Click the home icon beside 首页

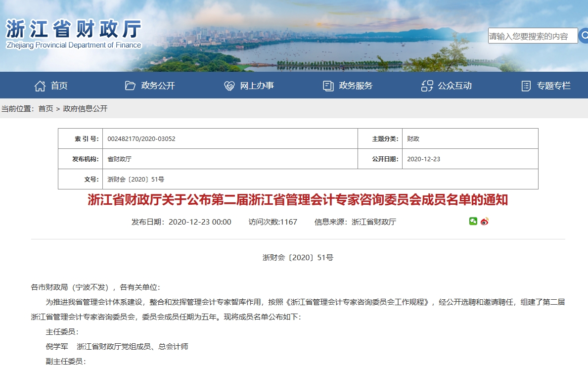[x=40, y=86]
